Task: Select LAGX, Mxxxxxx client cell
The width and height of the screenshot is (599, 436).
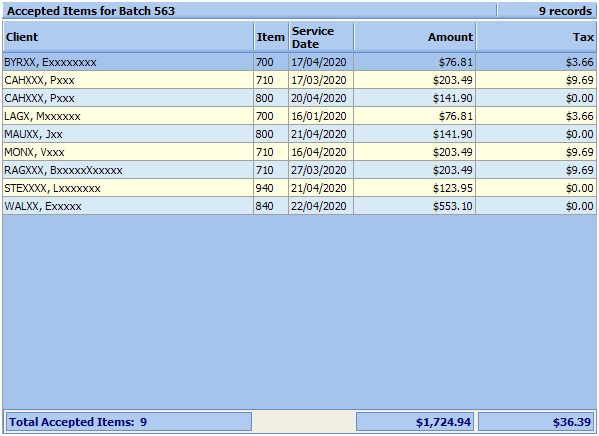Action: point(128,116)
